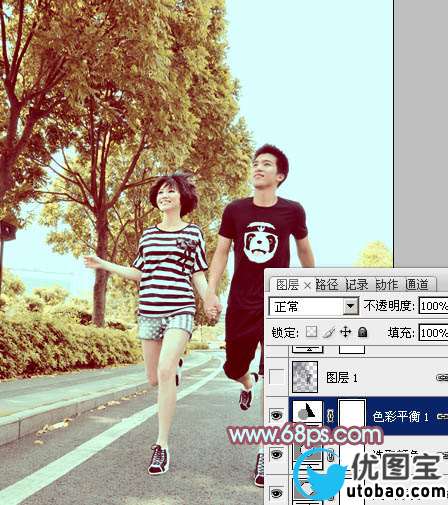This screenshot has width=448, height=505.
Task: Close the 图层 tab with X
Action: (x=307, y=285)
